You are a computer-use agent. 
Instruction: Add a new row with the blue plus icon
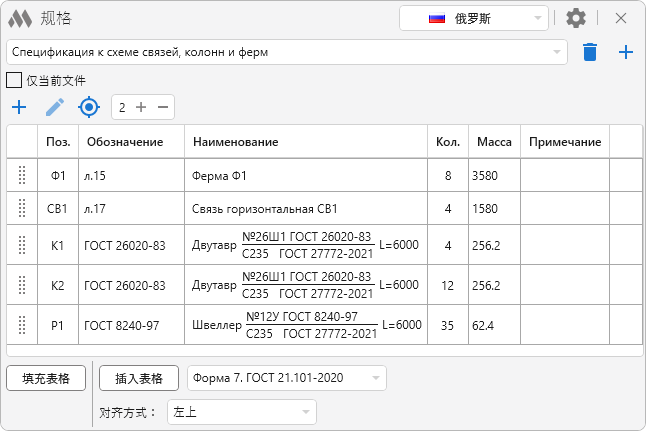18,107
